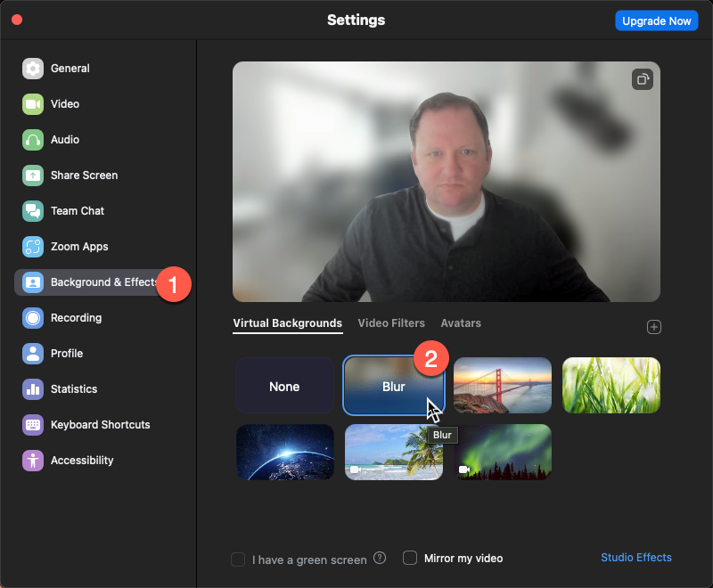
Task: Close the Settings window
Action: [17, 20]
